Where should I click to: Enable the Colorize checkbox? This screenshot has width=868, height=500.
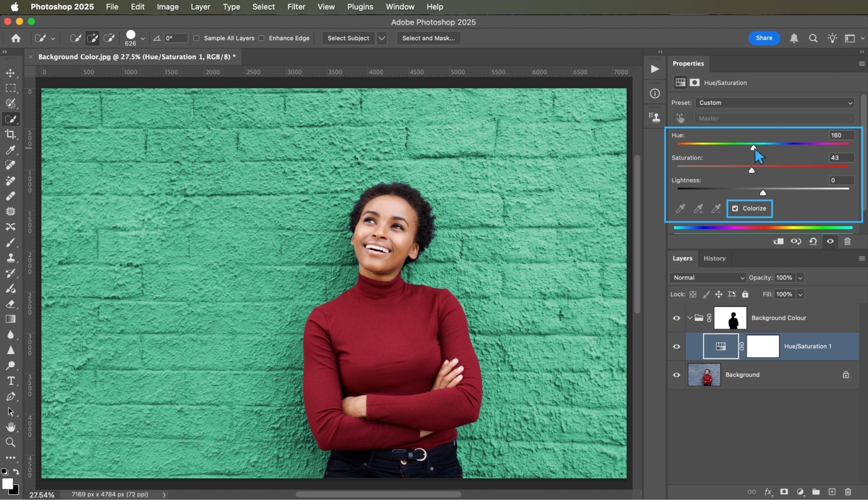coord(736,208)
